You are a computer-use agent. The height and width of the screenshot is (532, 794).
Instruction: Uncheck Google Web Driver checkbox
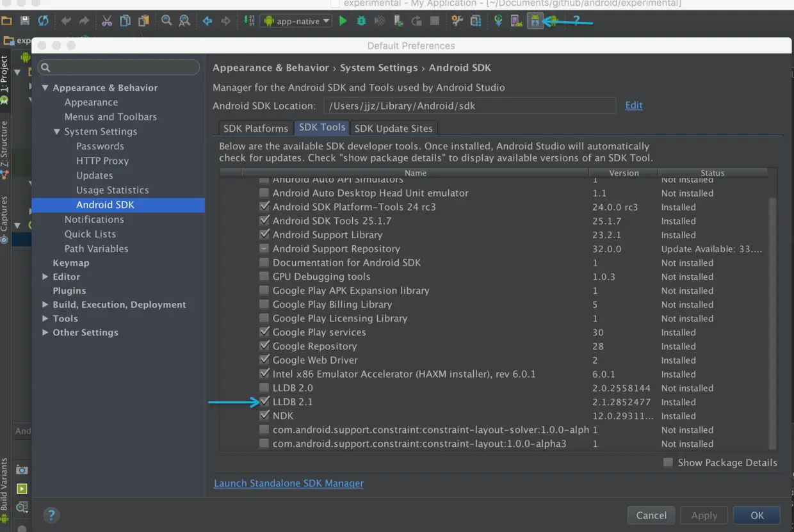(264, 360)
